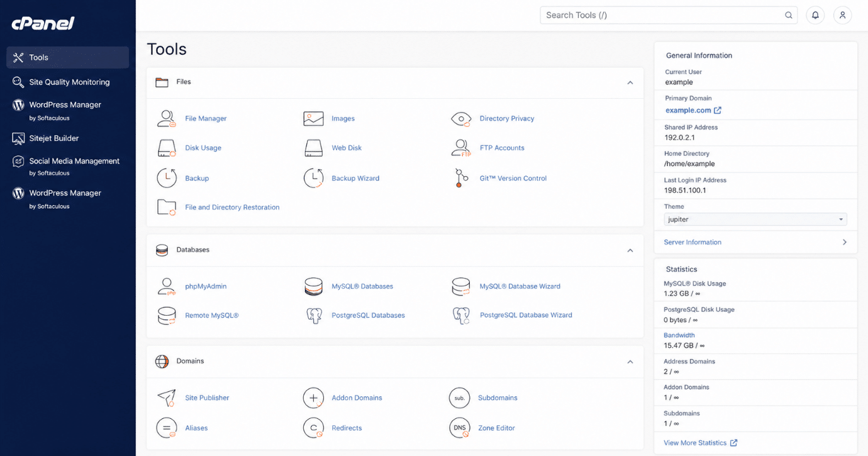Open the Remote MySQL icon
This screenshot has width=868, height=456.
coord(167,315)
